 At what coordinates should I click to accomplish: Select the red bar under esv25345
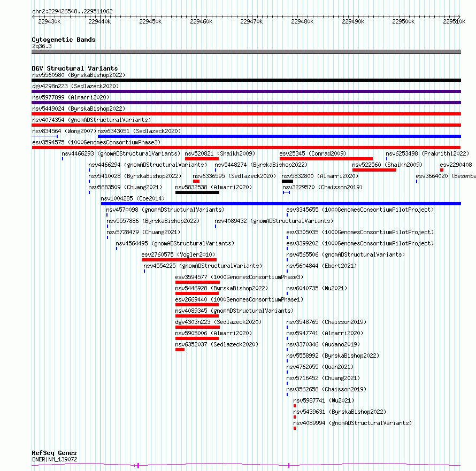coord(326,159)
